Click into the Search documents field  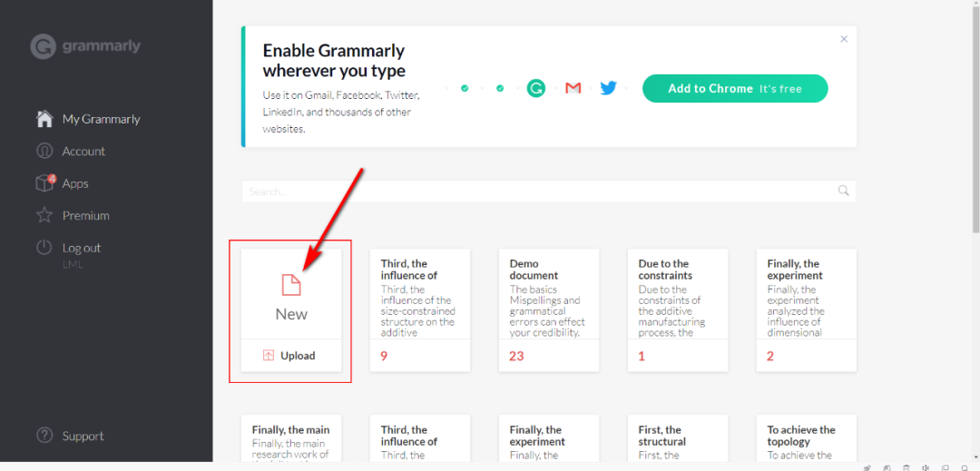(x=535, y=191)
